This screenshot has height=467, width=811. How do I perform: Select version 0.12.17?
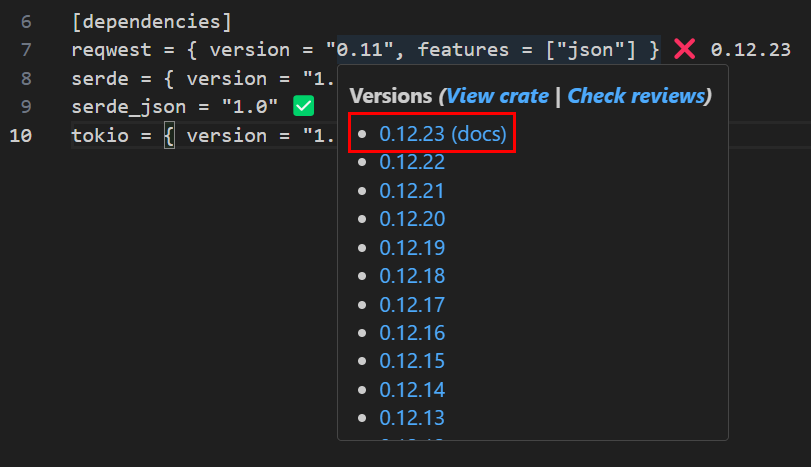point(412,305)
